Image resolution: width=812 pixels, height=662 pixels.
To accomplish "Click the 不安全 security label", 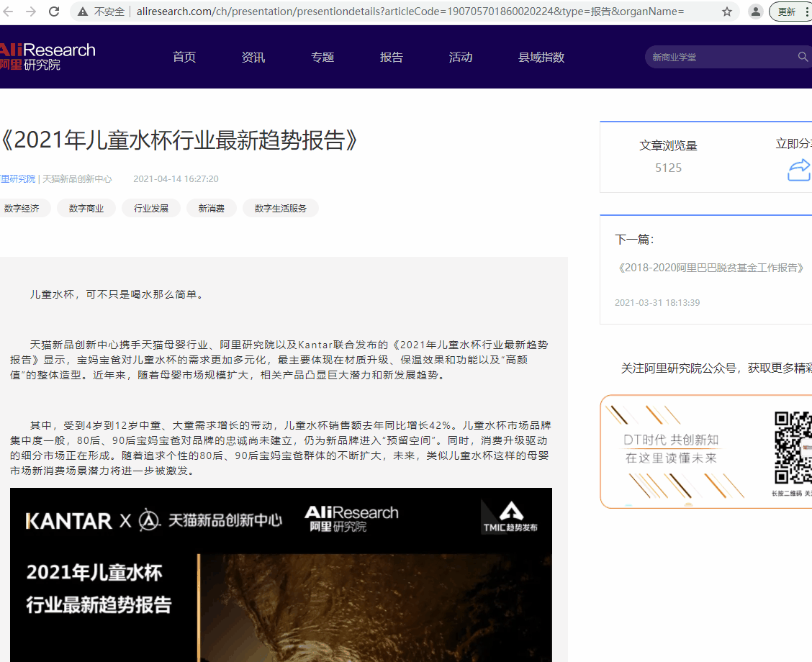I will 109,12.
